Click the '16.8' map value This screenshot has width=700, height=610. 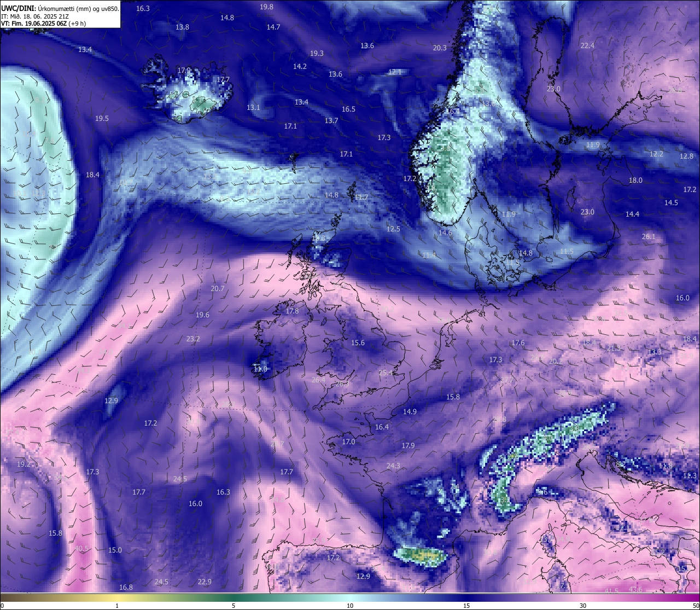pyautogui.click(x=126, y=587)
